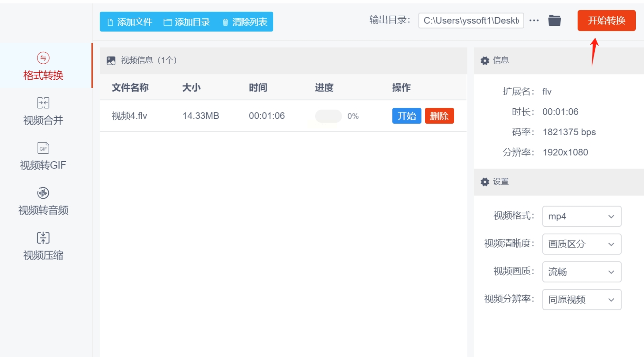The width and height of the screenshot is (644, 357).
Task: Click the three-dots browse output path button
Action: click(x=534, y=20)
